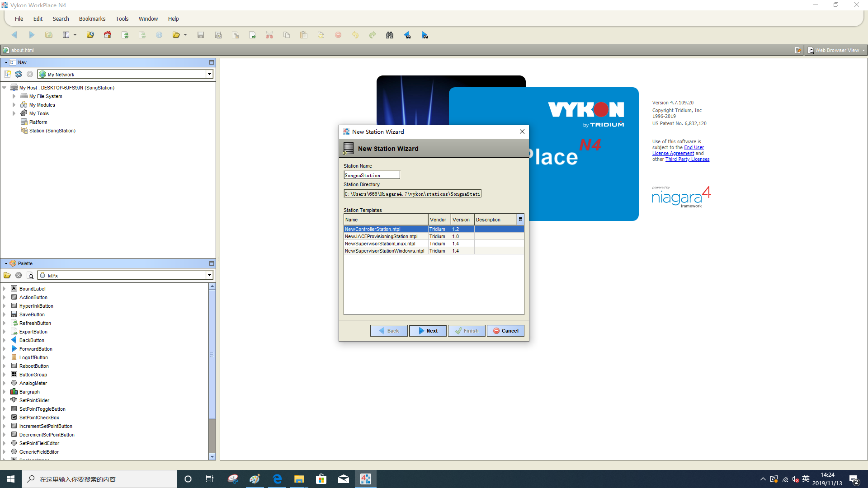The image size is (868, 488).
Task: Click the Find Next toolbar icon
Action: [x=425, y=35]
